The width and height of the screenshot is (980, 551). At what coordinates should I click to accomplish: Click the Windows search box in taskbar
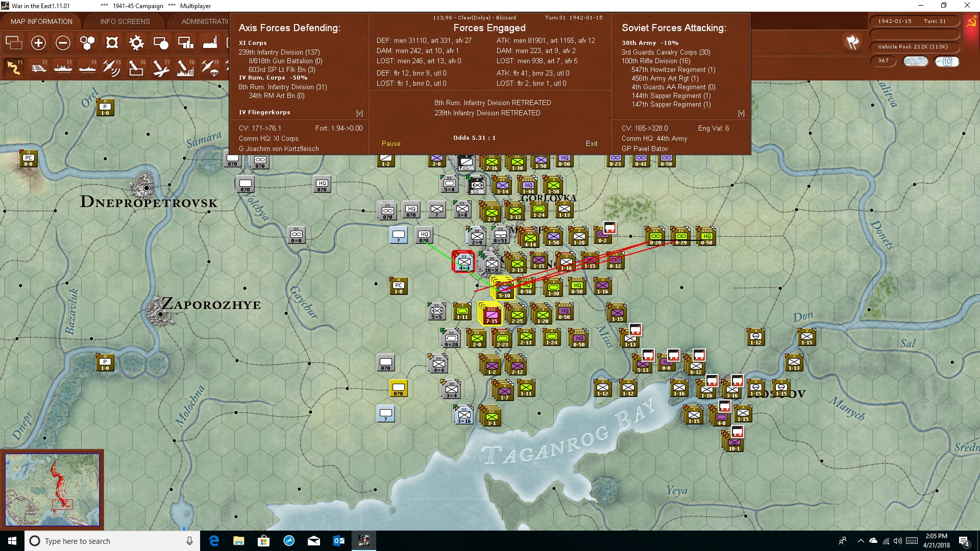click(x=112, y=541)
